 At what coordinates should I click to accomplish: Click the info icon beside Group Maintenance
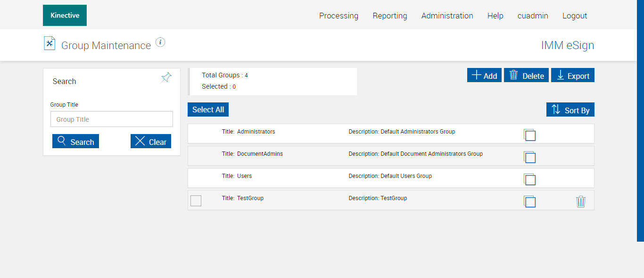pyautogui.click(x=160, y=42)
